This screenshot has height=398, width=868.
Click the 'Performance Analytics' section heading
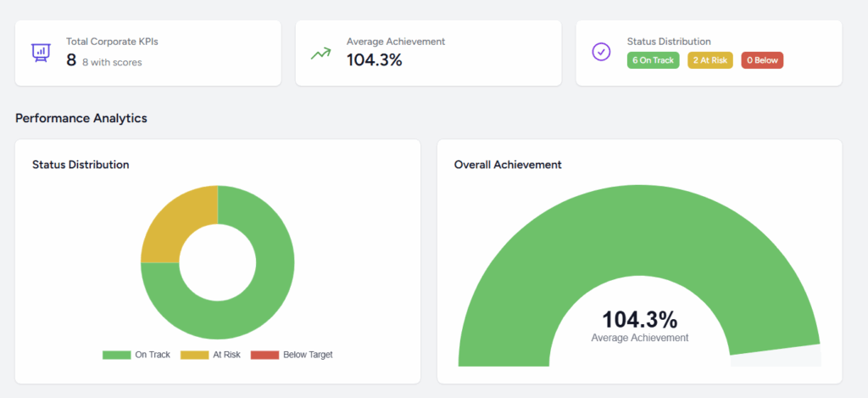(81, 118)
